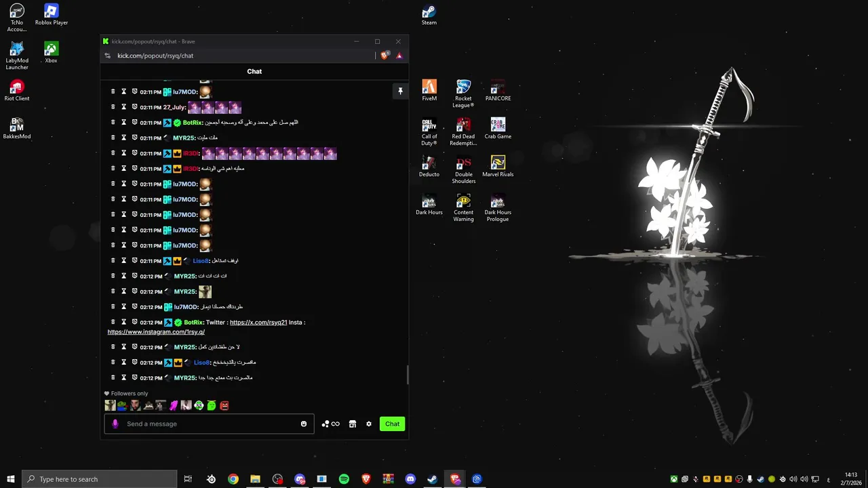Open Riot Client desktop shortcut
The width and height of the screenshot is (868, 488).
pyautogui.click(x=17, y=91)
